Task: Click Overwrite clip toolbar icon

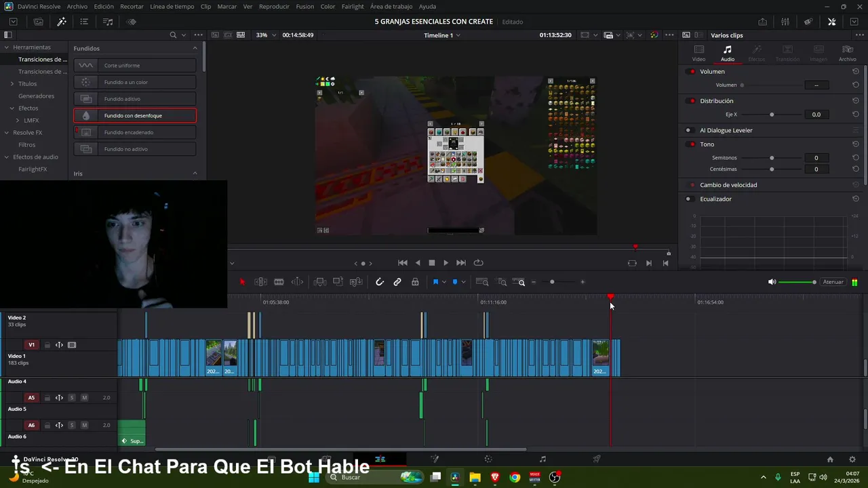Action: click(x=338, y=282)
